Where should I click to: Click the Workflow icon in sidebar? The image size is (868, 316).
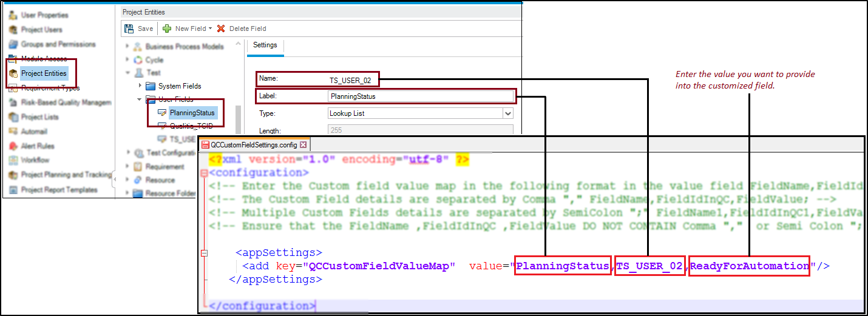[x=12, y=161]
